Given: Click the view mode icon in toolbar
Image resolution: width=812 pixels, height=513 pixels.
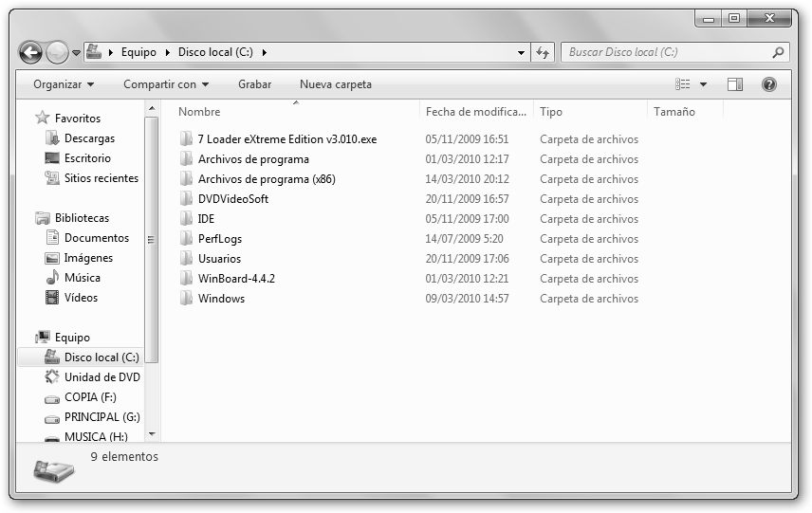Looking at the screenshot, I should [x=683, y=84].
